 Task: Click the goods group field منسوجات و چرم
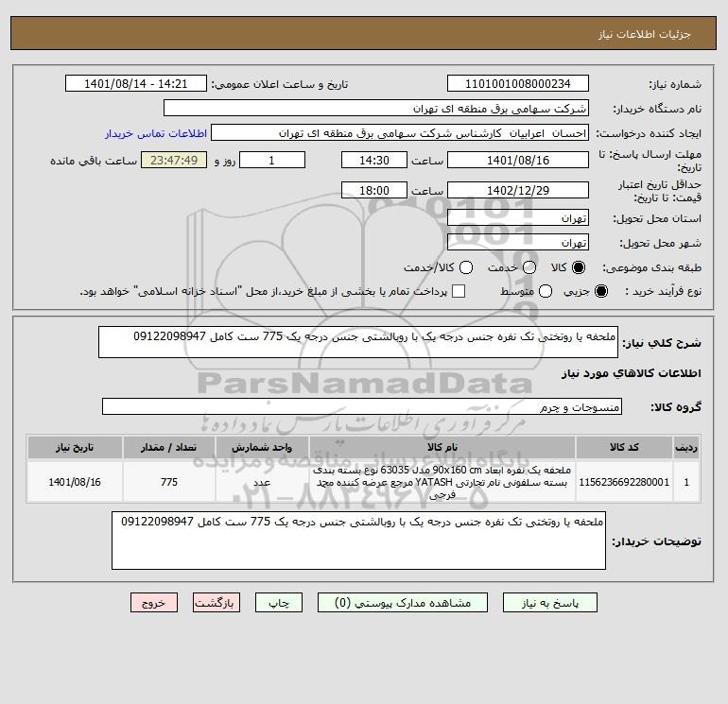point(362,406)
